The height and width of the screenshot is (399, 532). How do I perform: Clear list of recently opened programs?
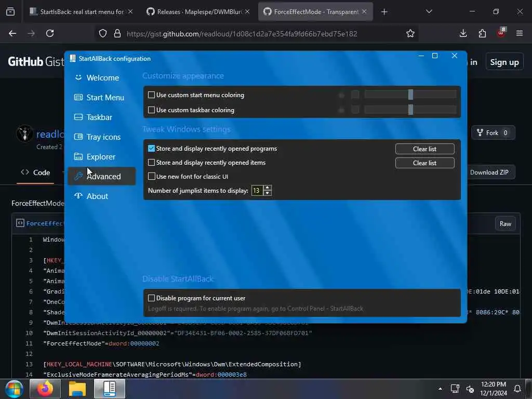click(x=425, y=149)
